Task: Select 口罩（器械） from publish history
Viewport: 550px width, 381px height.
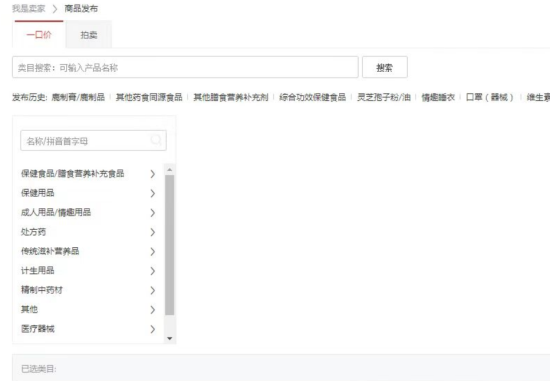Action: pyautogui.click(x=490, y=97)
